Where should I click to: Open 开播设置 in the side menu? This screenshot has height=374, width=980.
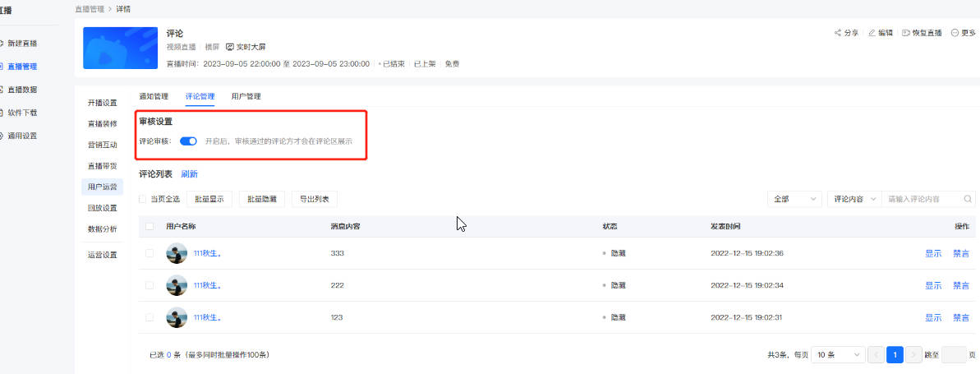[103, 103]
